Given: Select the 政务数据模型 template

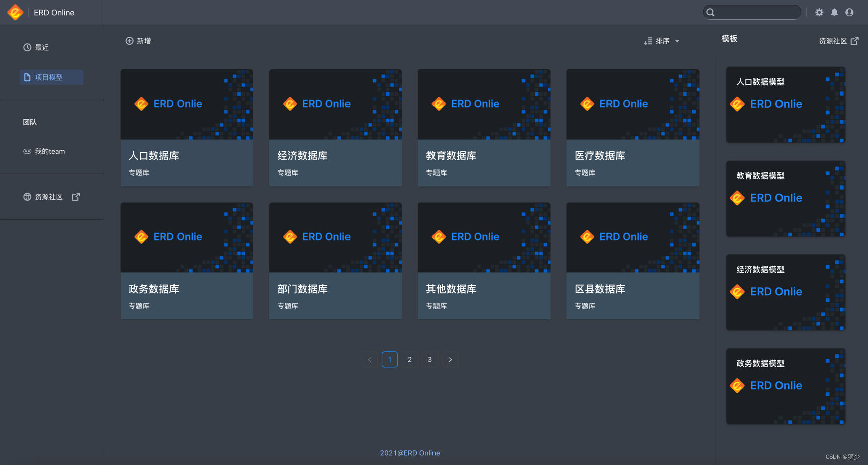Looking at the screenshot, I should [x=786, y=386].
